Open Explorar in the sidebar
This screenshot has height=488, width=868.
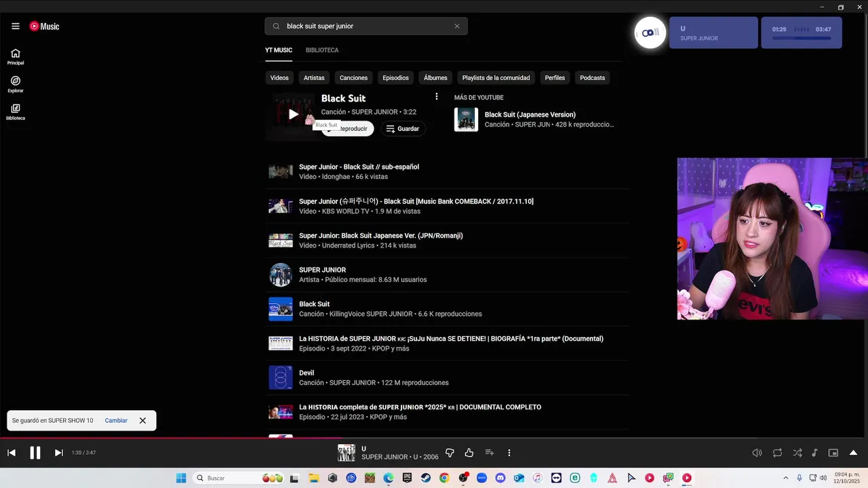tap(16, 85)
